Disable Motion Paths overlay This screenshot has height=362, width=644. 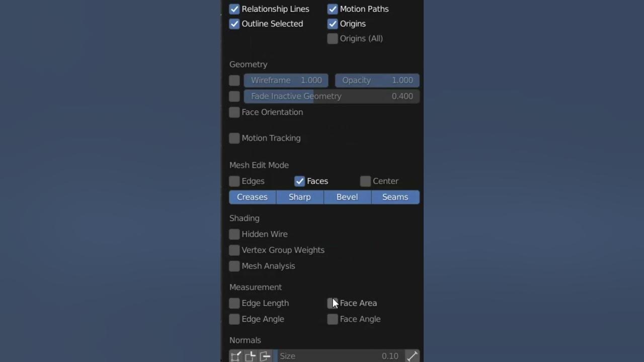pyautogui.click(x=333, y=9)
